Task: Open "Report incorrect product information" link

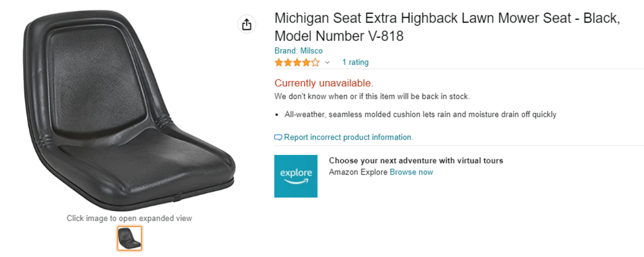Action: point(348,137)
